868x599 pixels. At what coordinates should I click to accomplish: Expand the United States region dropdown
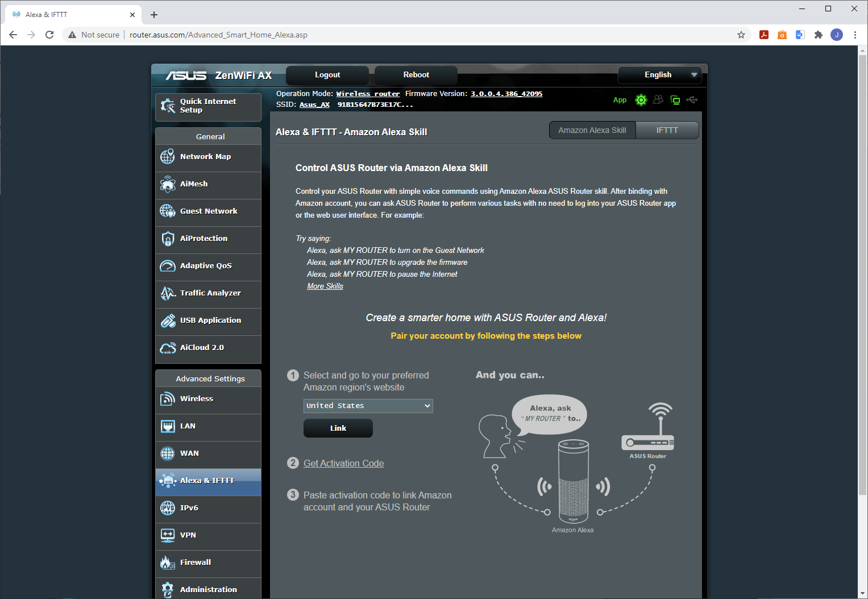coord(368,406)
